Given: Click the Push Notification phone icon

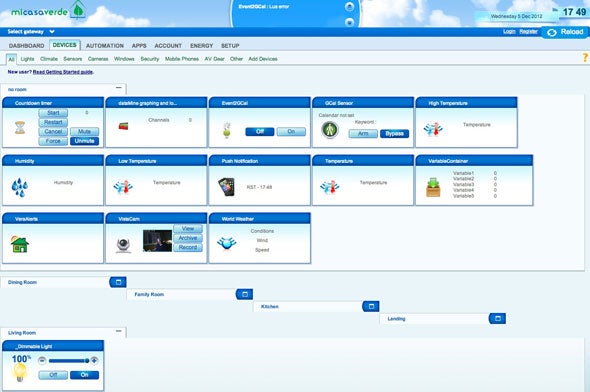Looking at the screenshot, I should click(227, 187).
